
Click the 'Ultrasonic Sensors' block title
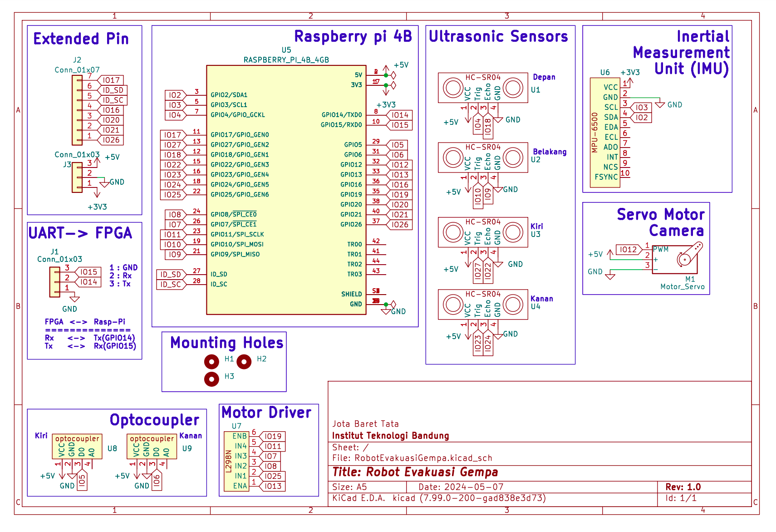(x=498, y=36)
